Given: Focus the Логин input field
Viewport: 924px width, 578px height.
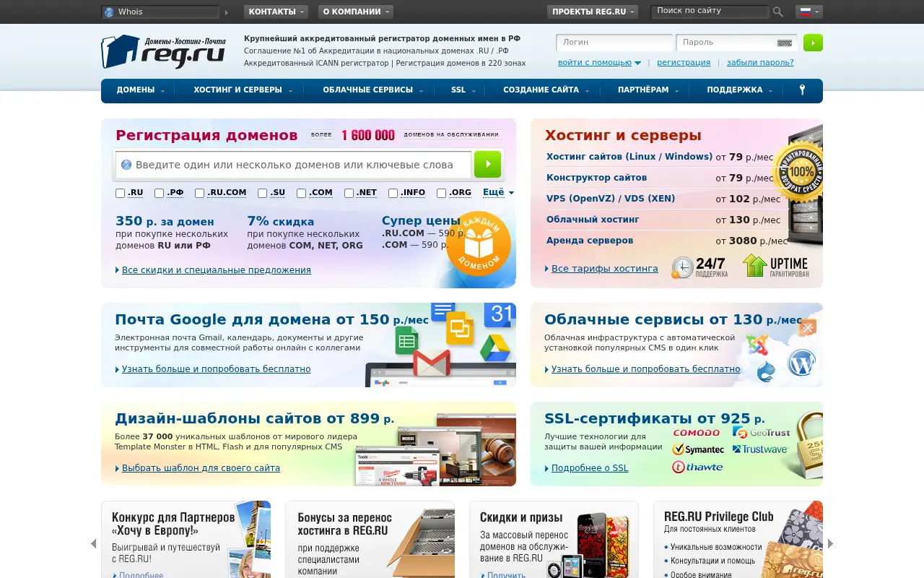Looking at the screenshot, I should [x=614, y=43].
